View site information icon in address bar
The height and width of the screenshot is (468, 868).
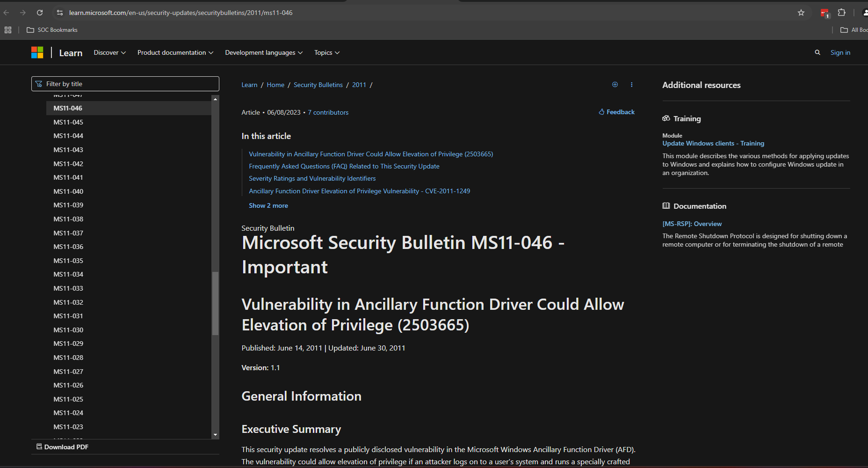pos(60,13)
